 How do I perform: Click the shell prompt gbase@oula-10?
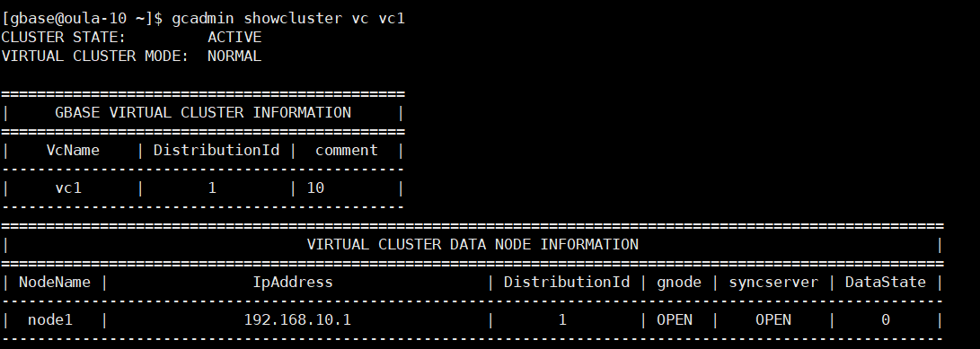(77, 19)
